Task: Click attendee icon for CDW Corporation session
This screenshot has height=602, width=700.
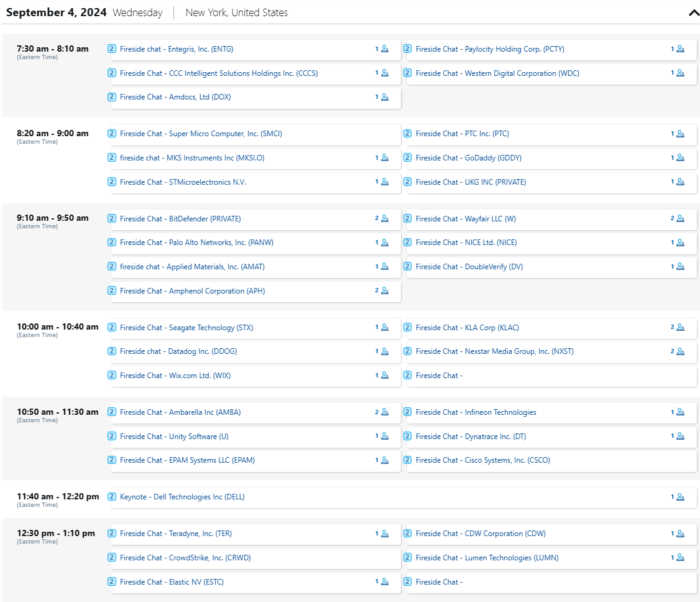Action: click(680, 534)
